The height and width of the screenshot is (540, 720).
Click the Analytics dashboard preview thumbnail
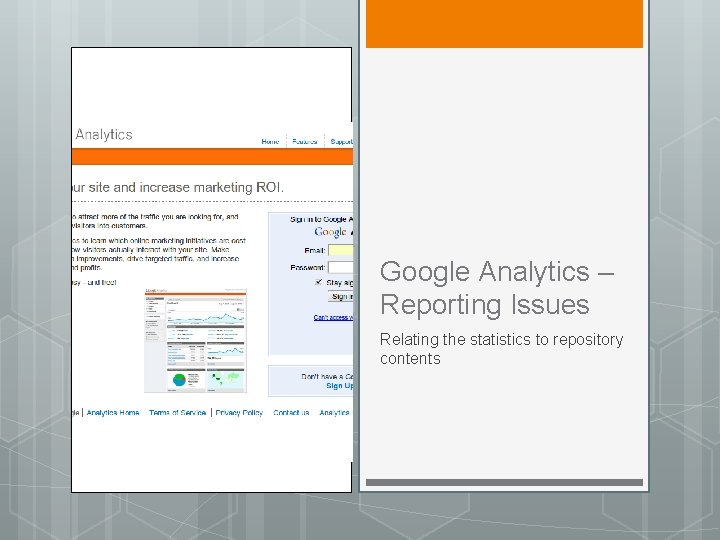196,340
